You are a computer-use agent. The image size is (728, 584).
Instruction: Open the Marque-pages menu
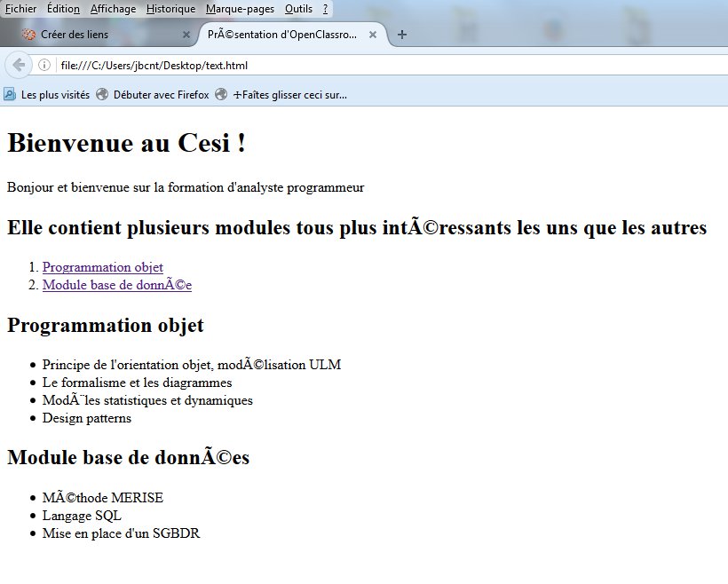(x=240, y=9)
